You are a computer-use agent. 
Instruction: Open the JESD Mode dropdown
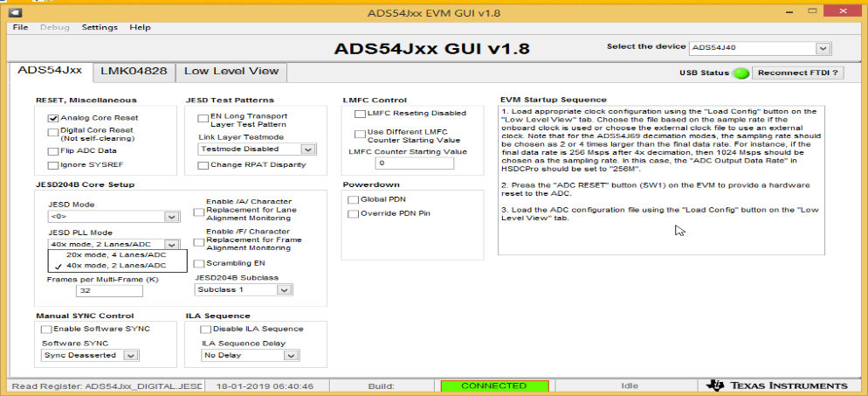click(114, 217)
